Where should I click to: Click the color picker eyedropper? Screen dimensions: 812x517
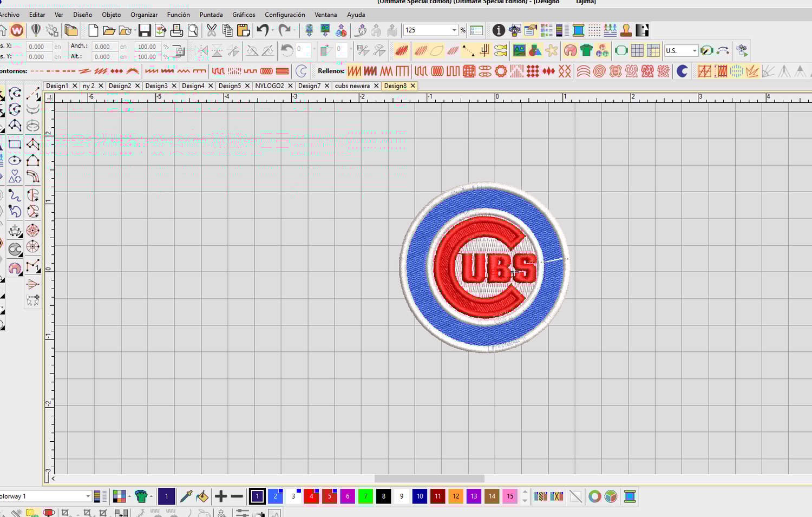pyautogui.click(x=186, y=496)
